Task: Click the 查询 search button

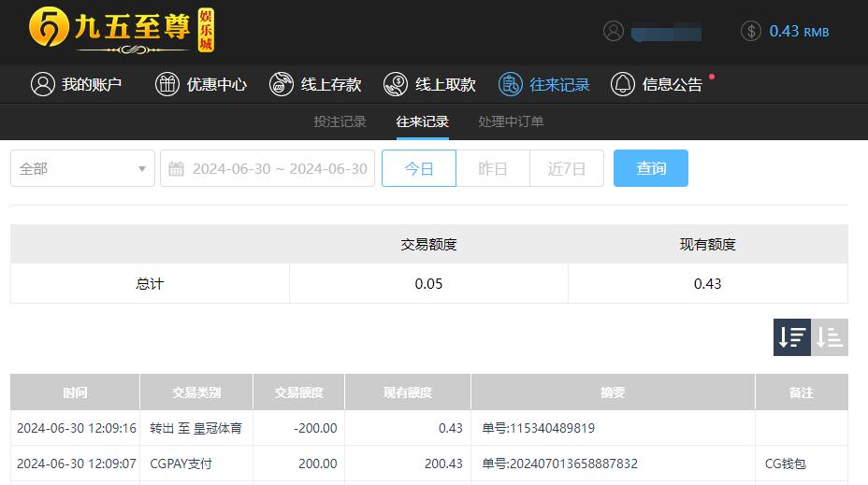Action: tap(651, 168)
